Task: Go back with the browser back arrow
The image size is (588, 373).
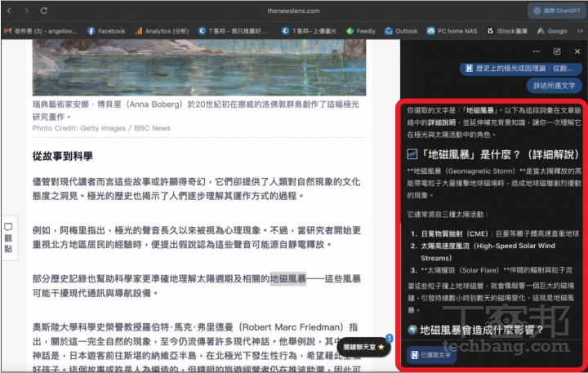Action: click(9, 11)
